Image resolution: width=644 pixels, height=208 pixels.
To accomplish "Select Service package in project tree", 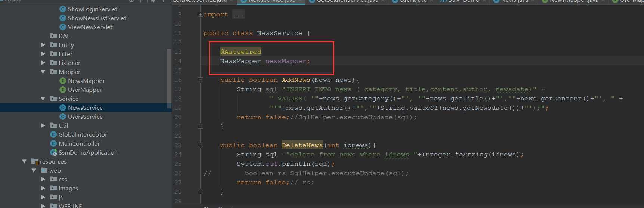I will [x=68, y=99].
